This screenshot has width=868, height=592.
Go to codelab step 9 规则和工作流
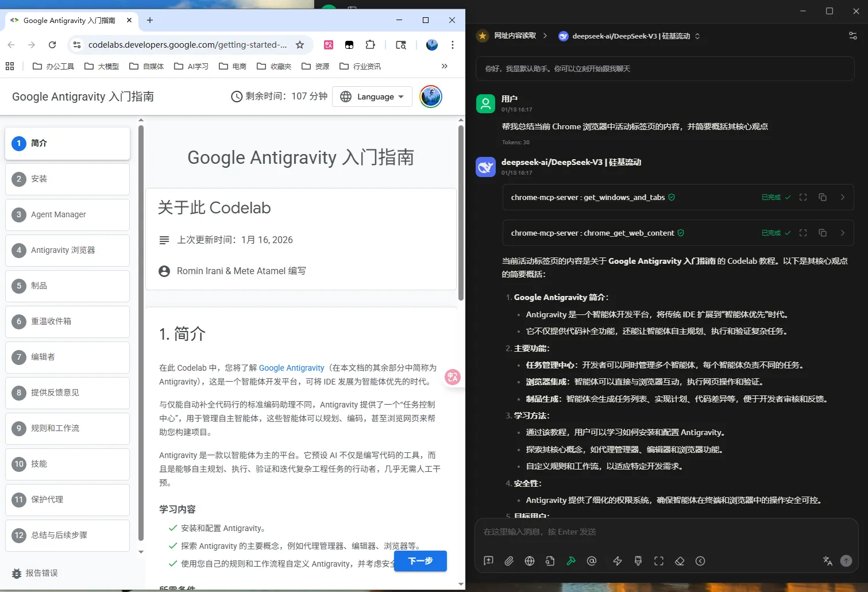point(68,428)
